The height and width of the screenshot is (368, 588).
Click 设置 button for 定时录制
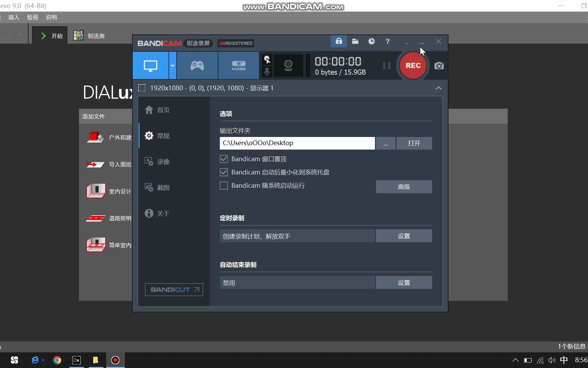(404, 236)
